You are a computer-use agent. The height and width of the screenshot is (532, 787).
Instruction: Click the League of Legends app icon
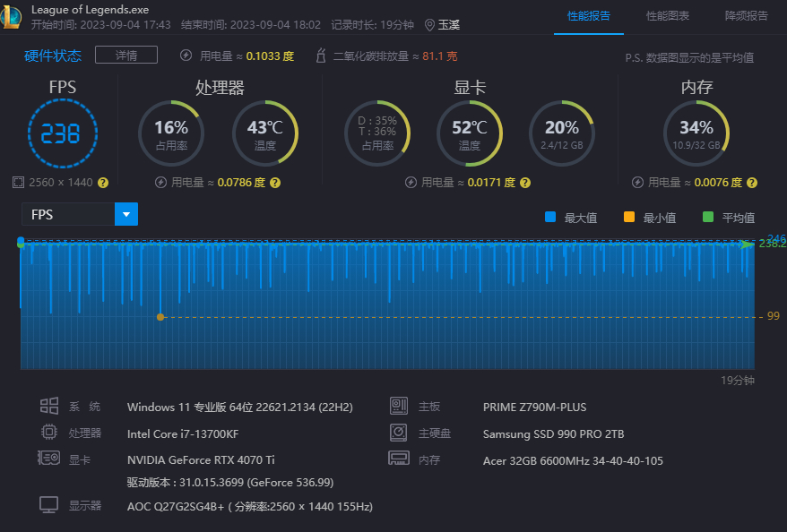tap(11, 16)
